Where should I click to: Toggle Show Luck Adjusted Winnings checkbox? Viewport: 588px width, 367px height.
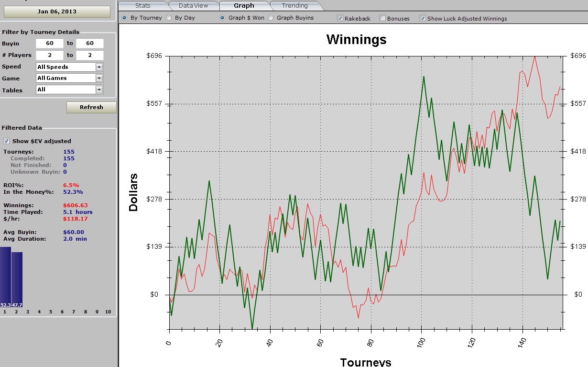pyautogui.click(x=423, y=19)
